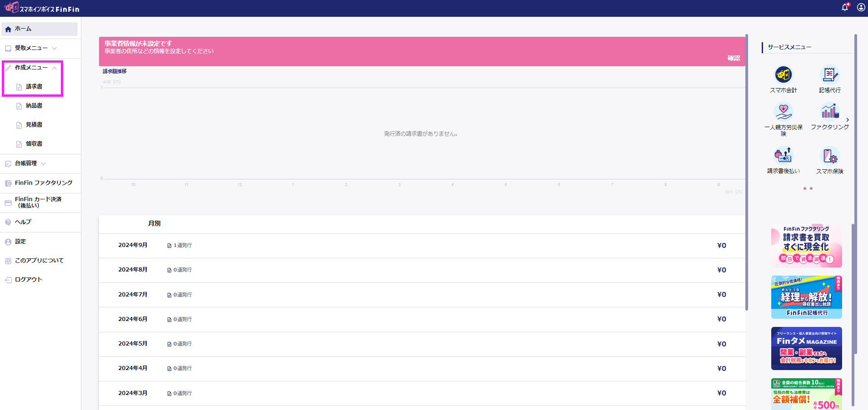Select the 2024年3月 row label

[x=133, y=393]
